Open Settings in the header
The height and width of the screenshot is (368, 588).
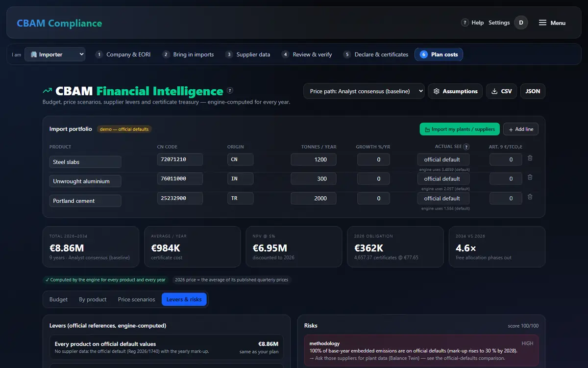(499, 23)
